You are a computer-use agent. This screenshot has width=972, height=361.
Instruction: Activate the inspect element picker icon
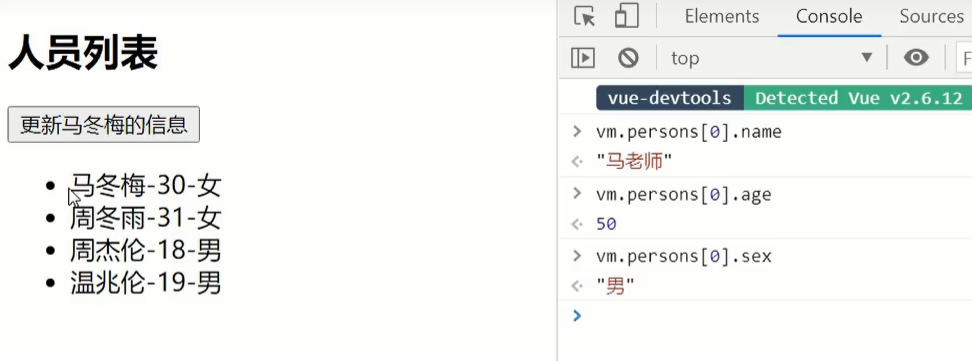click(584, 16)
